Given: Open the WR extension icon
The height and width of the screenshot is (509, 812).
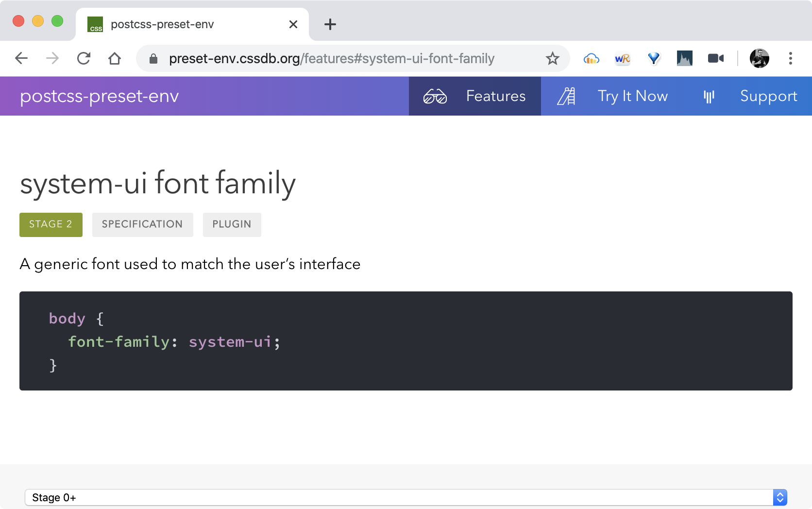Looking at the screenshot, I should pos(622,59).
